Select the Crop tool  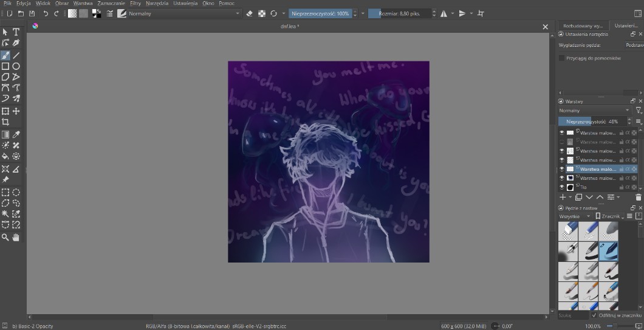[x=5, y=122]
